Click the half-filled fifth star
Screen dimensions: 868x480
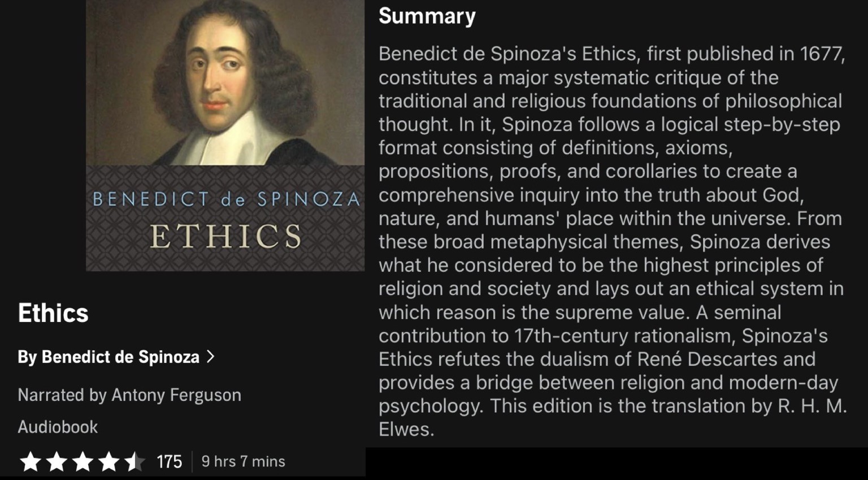[x=134, y=461]
